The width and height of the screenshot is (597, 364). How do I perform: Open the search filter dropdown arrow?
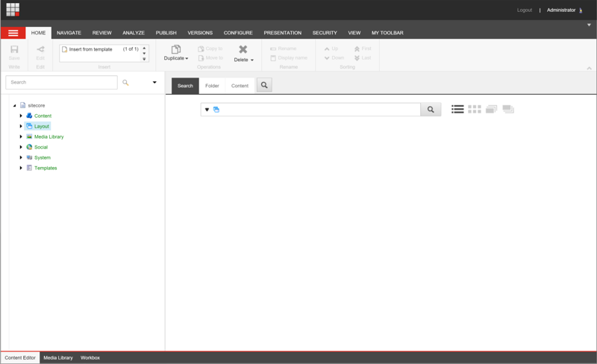coord(207,110)
